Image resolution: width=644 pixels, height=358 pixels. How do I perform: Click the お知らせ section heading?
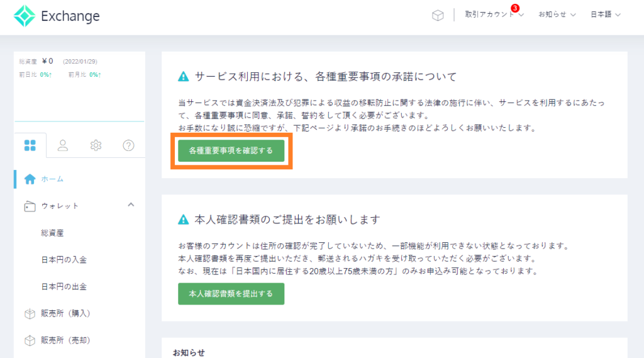189,353
